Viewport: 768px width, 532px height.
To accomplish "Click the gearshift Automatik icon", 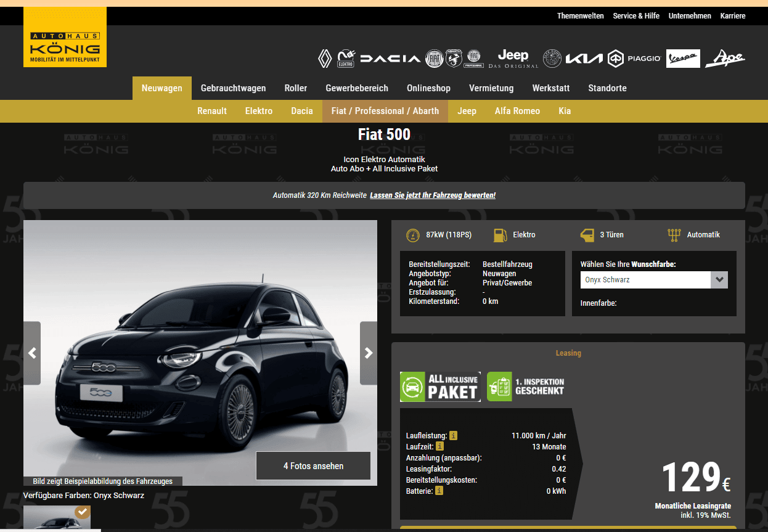I will (x=674, y=235).
